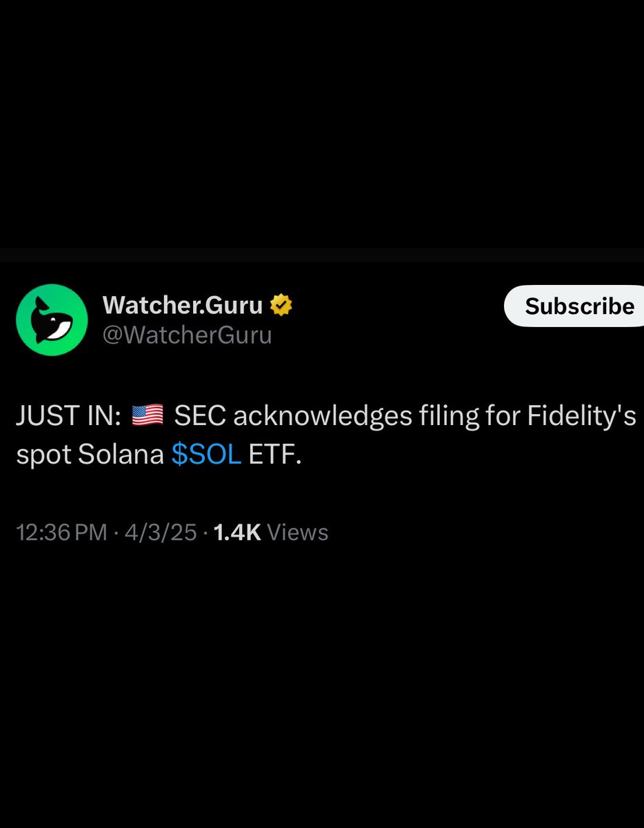The height and width of the screenshot is (828, 644).
Task: Click the Views label
Action: point(297,532)
